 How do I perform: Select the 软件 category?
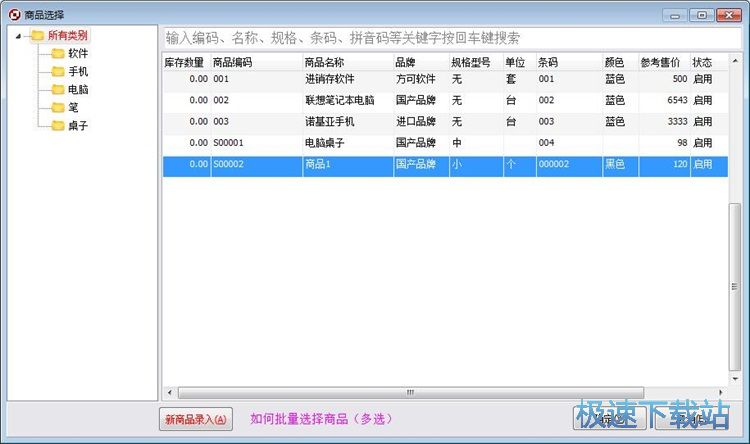[x=78, y=54]
